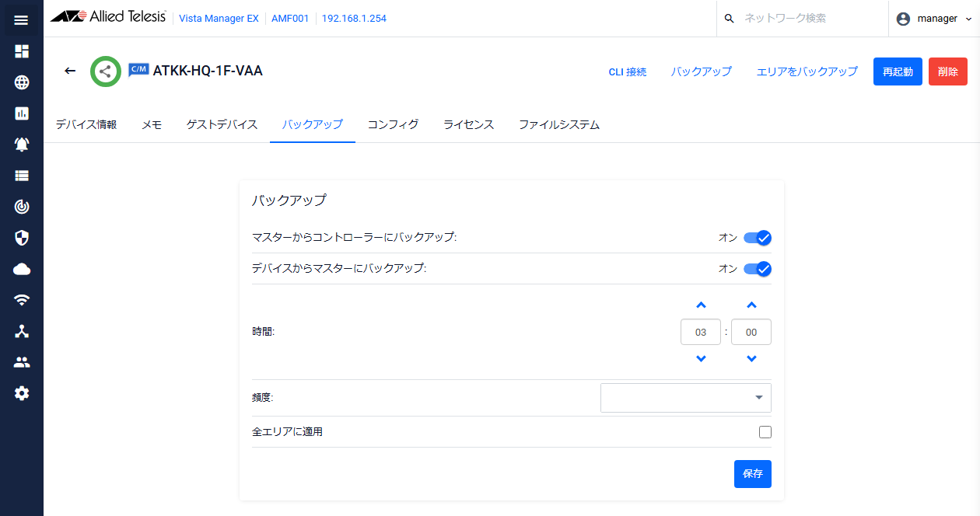The image size is (980, 516).
Task: Open the Dashboard panel from the sidebar
Action: coord(21,51)
